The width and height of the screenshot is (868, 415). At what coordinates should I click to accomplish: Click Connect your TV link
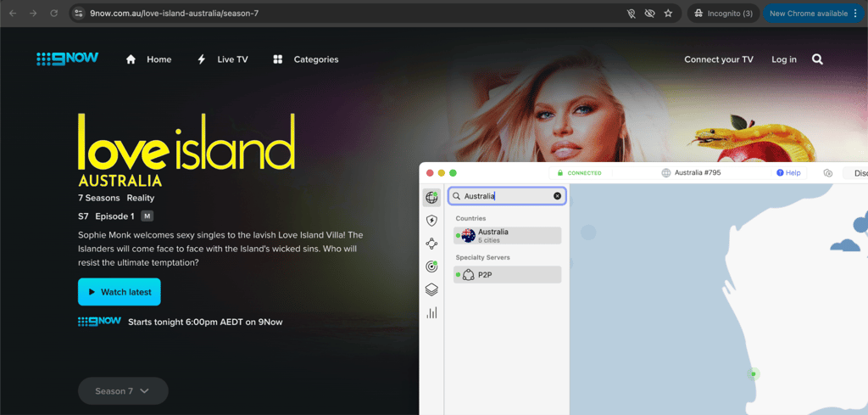[x=719, y=59]
